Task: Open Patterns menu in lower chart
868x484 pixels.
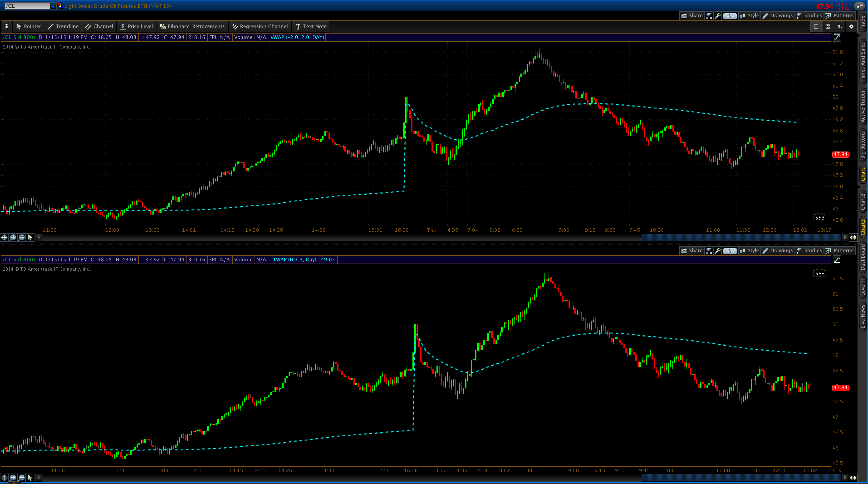Action: coord(839,251)
